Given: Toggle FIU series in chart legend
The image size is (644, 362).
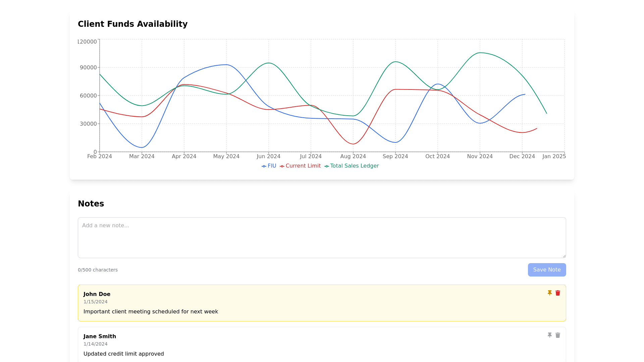Looking at the screenshot, I should pyautogui.click(x=269, y=166).
